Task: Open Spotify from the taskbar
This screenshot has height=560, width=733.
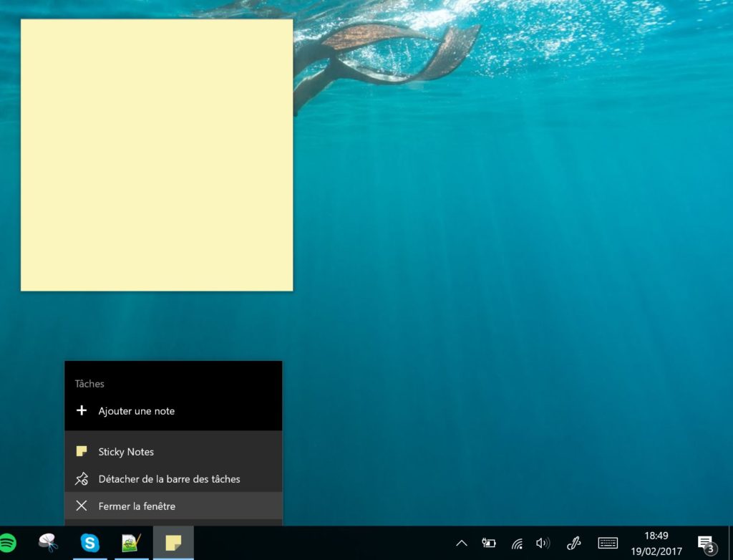Action: (7, 543)
